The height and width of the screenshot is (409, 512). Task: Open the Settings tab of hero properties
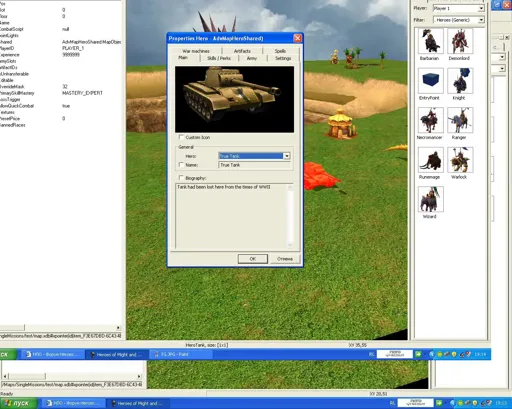[x=283, y=58]
